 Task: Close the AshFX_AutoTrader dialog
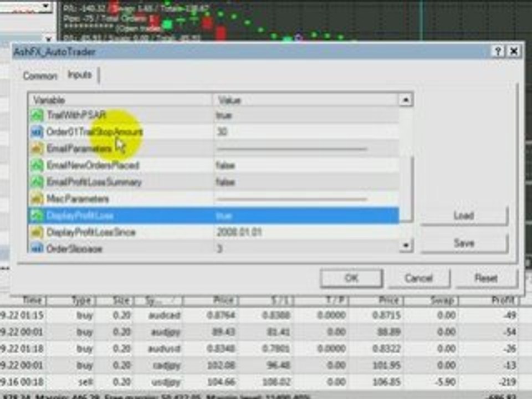click(x=514, y=52)
